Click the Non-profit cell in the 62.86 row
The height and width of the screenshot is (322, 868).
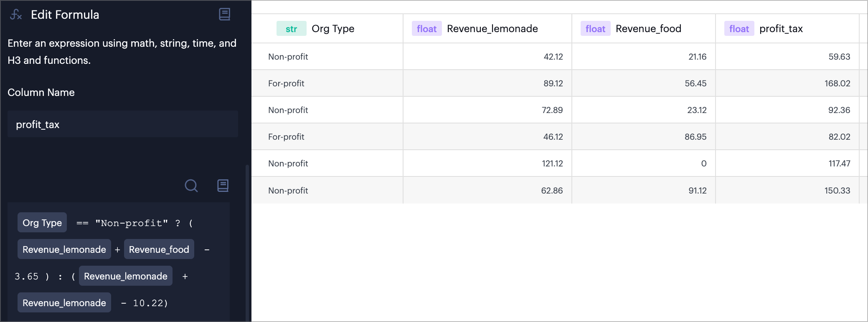coord(327,190)
